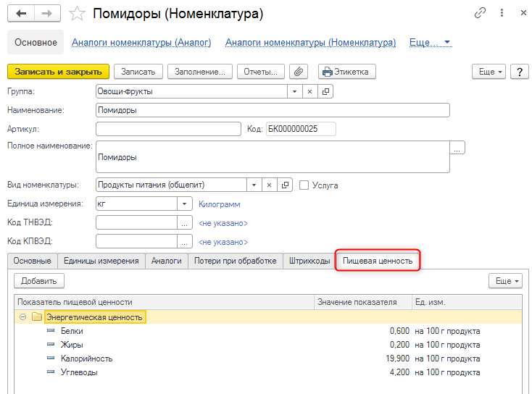Open attached files via paperclip icon
The height and width of the screenshot is (394, 532).
click(298, 72)
